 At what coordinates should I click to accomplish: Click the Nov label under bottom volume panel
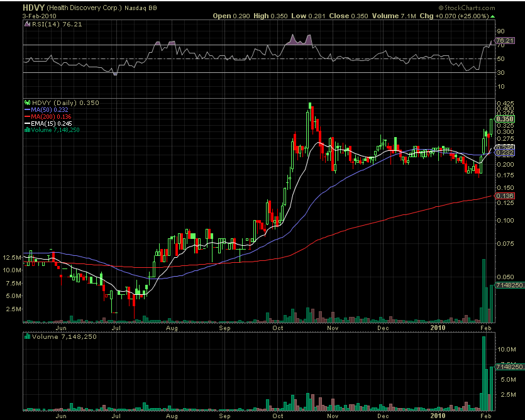click(333, 416)
